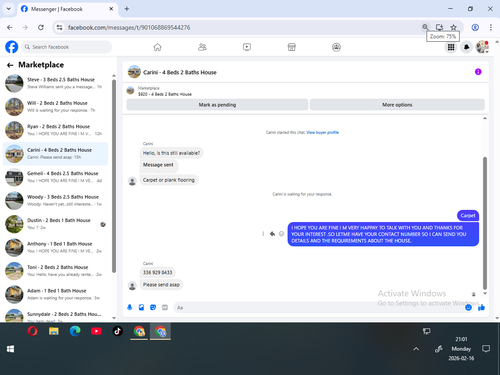500x375 pixels.
Task: Open more actions dots beside blue message
Action: pyautogui.click(x=263, y=234)
